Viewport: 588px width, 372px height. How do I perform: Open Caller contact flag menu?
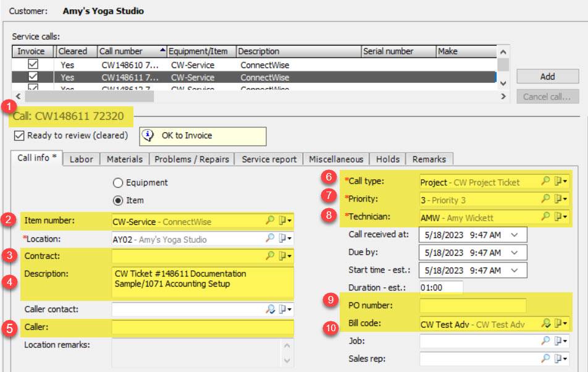click(285, 310)
